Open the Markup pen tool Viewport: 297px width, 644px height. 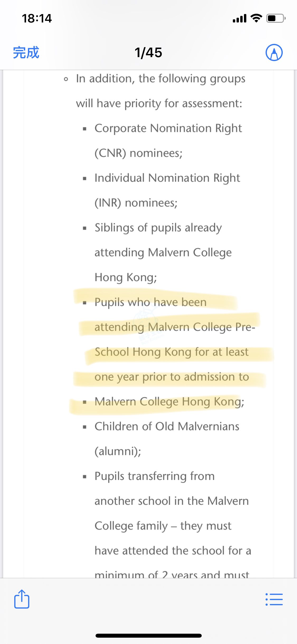point(274,52)
